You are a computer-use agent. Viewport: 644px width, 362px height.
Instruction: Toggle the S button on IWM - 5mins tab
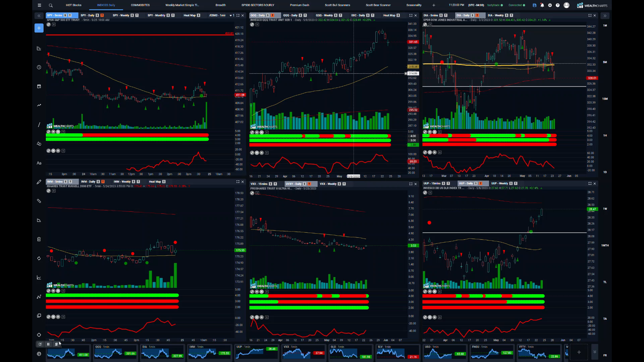coord(65,182)
